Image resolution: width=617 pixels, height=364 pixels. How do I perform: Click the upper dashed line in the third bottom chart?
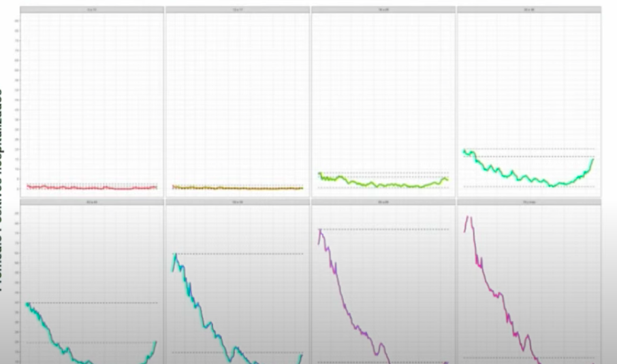(x=395, y=229)
